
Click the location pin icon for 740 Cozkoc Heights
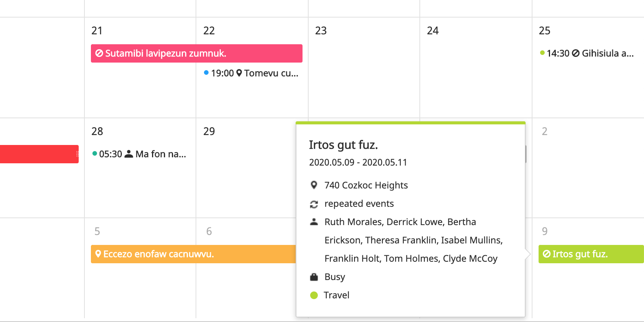click(314, 185)
